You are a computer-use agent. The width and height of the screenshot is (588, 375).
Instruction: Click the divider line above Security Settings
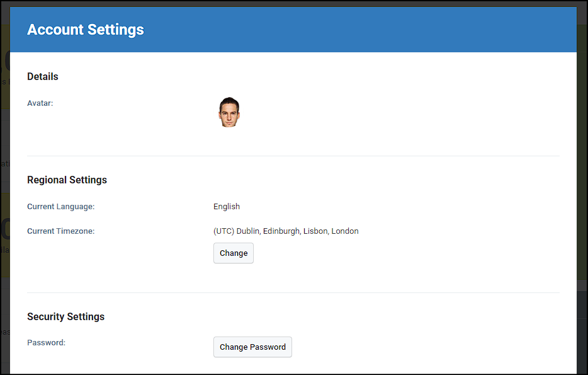(293, 293)
